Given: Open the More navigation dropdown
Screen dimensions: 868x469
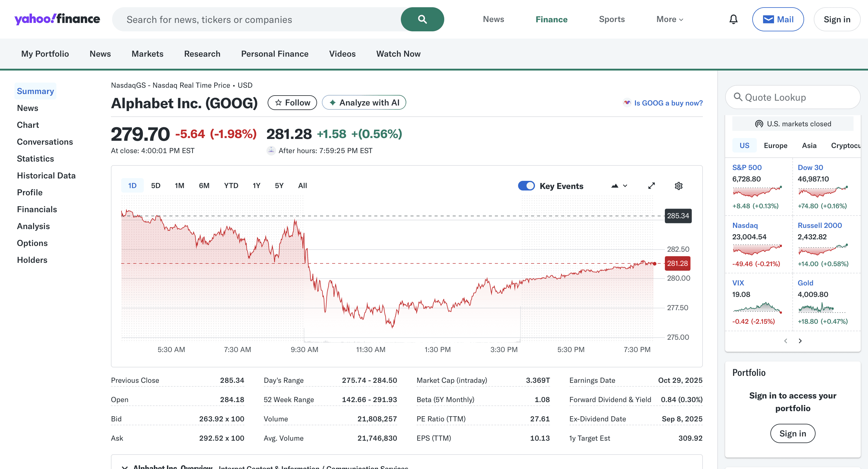Looking at the screenshot, I should pyautogui.click(x=669, y=19).
